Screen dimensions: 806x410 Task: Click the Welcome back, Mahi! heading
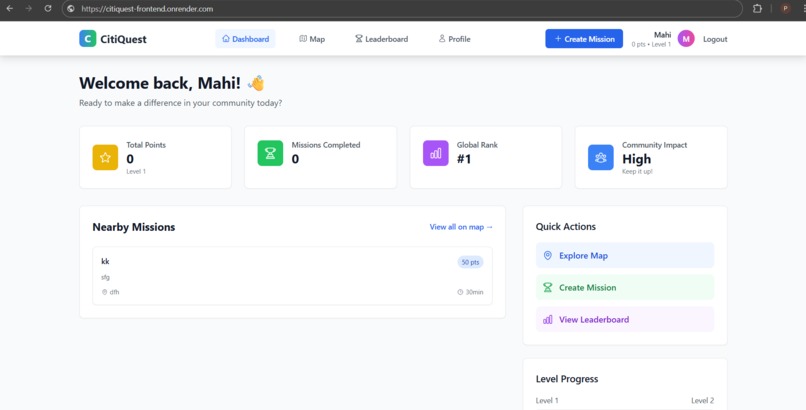(160, 83)
